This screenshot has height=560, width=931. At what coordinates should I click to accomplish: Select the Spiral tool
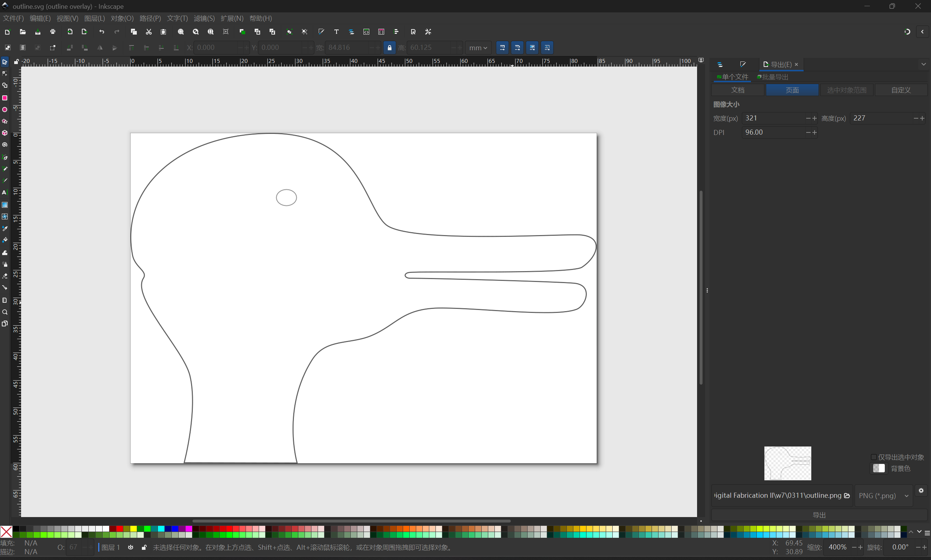pos(5,144)
